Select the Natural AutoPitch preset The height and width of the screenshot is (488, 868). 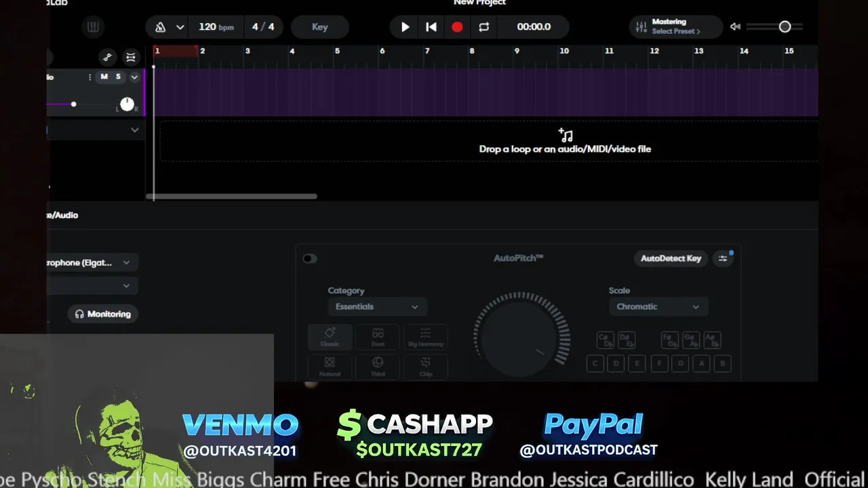330,367
